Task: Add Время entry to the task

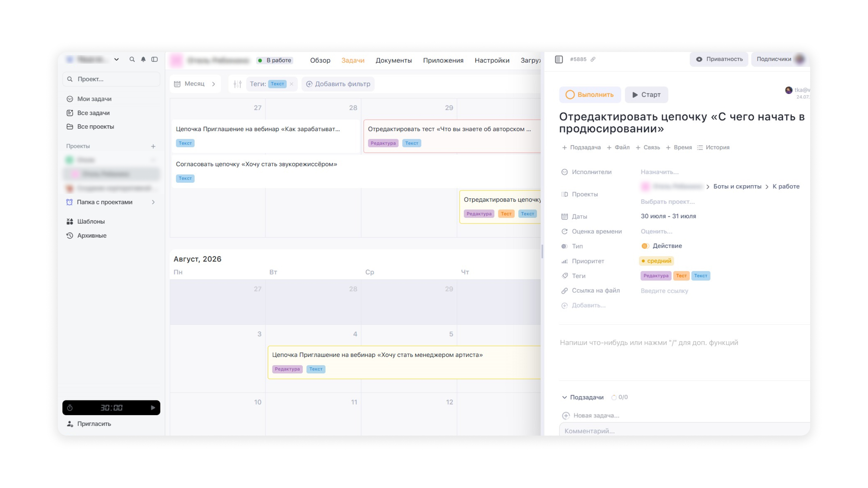Action: coord(679,148)
